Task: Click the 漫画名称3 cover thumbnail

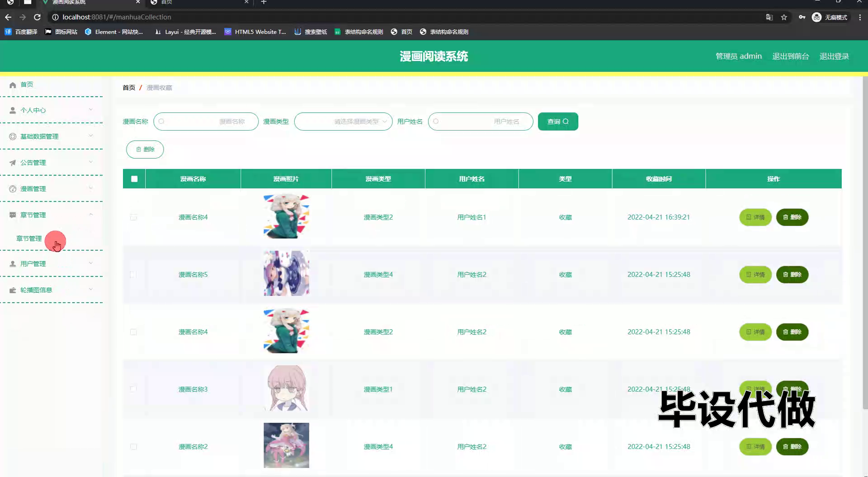Action: coord(287,388)
